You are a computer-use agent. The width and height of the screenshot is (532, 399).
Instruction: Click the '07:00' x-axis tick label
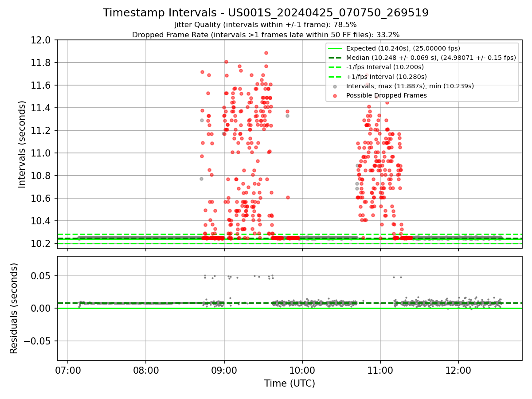[x=68, y=370]
